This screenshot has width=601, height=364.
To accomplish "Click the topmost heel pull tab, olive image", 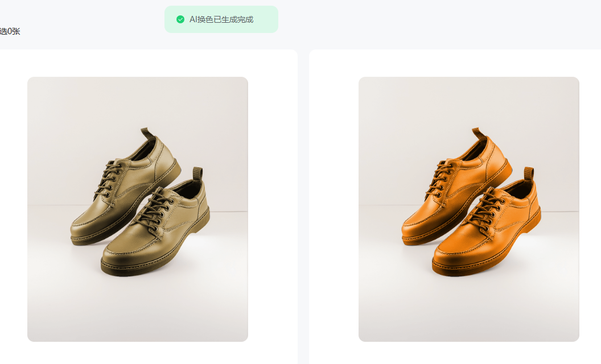I will click(x=147, y=134).
